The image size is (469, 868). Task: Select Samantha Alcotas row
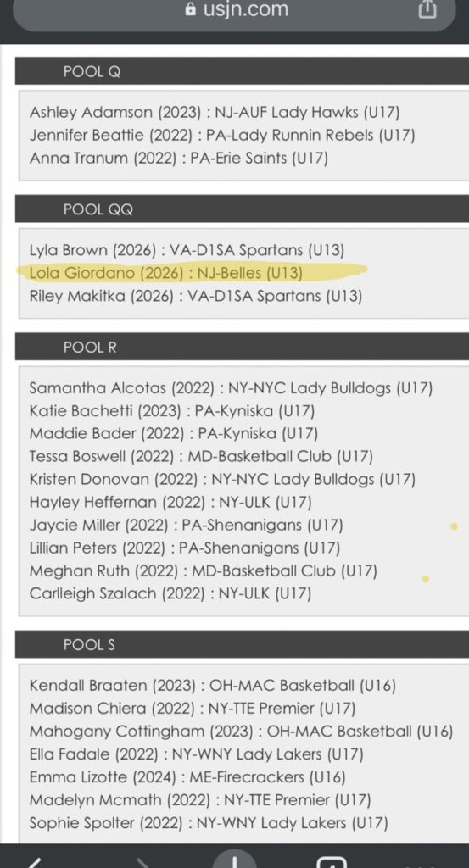coord(231,388)
